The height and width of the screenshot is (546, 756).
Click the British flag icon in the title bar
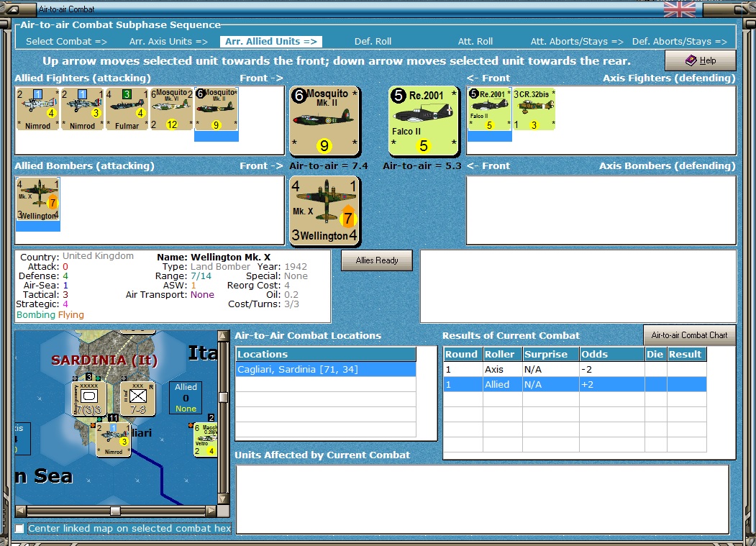pyautogui.click(x=679, y=9)
